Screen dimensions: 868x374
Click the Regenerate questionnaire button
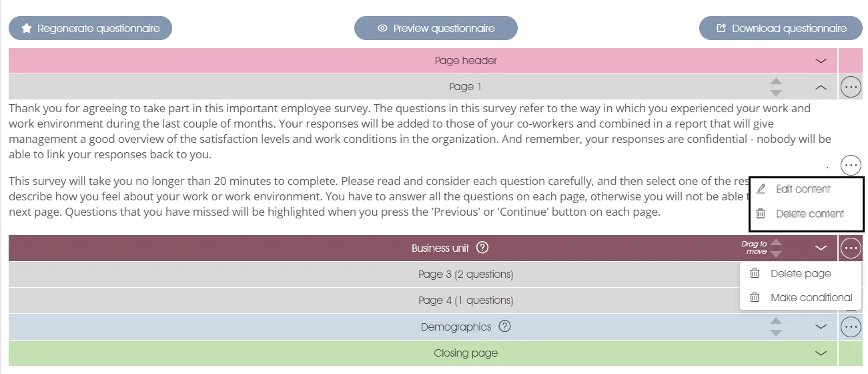[x=90, y=29]
